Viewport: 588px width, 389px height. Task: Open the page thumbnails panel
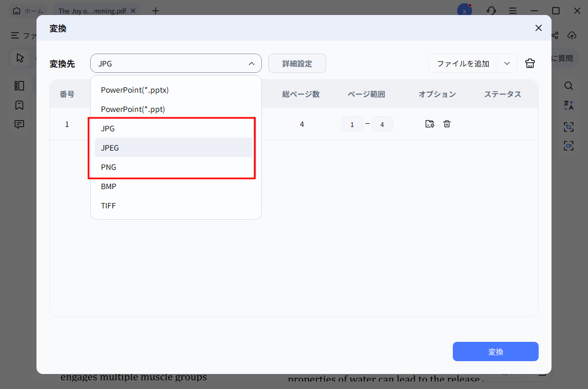[x=19, y=85]
